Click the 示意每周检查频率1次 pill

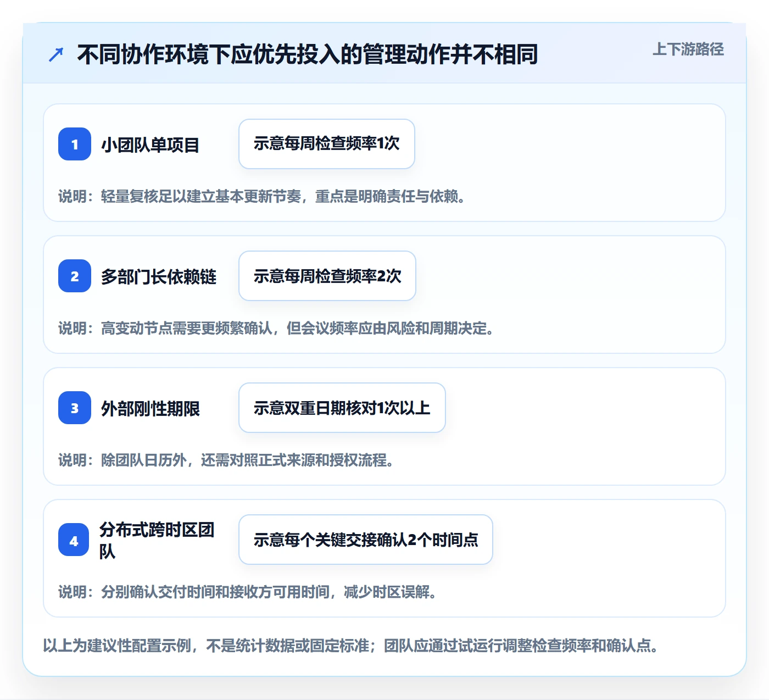[327, 144]
